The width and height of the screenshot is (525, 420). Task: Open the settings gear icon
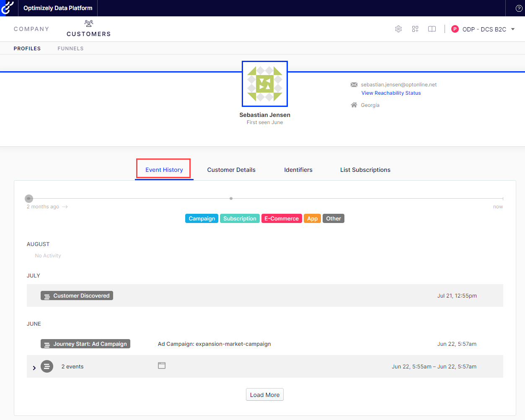(398, 29)
